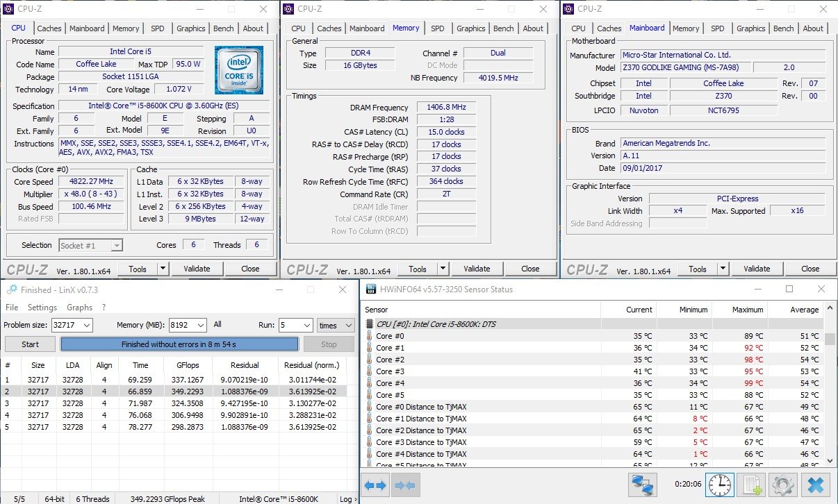Open LinX '?' help menu
This screenshot has width=838, height=504.
coord(104,308)
